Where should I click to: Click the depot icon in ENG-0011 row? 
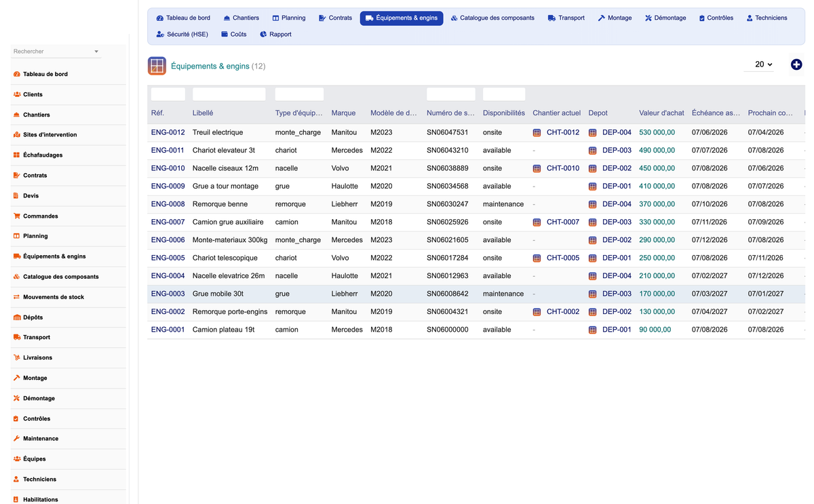click(x=592, y=151)
